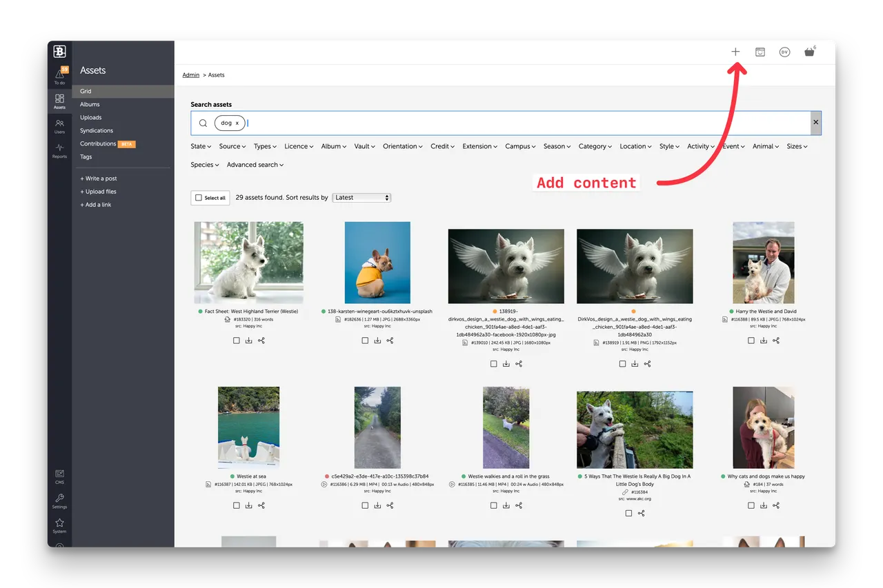Share the Harry the Westie and David asset
The image size is (883, 588).
point(776,341)
